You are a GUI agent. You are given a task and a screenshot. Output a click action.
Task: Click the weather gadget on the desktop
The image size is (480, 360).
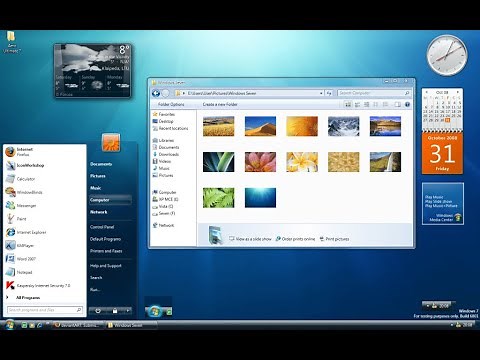[x=93, y=71]
